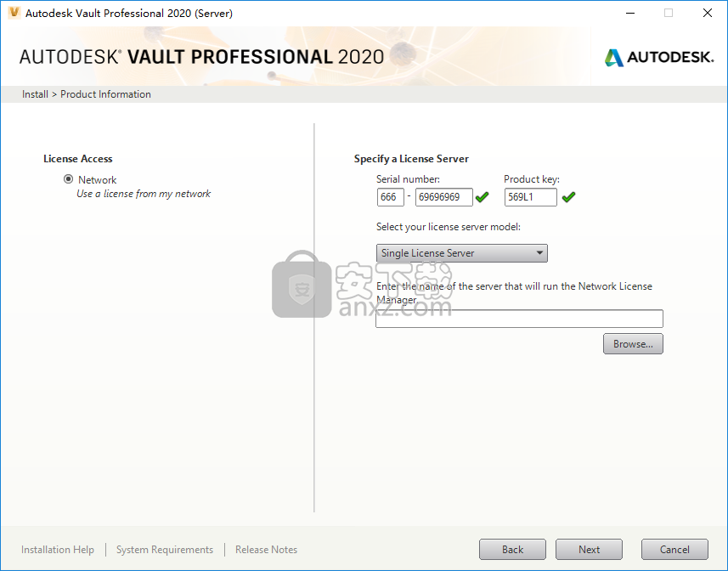Click the Install breadcrumb
The width and height of the screenshot is (728, 571).
[x=35, y=94]
